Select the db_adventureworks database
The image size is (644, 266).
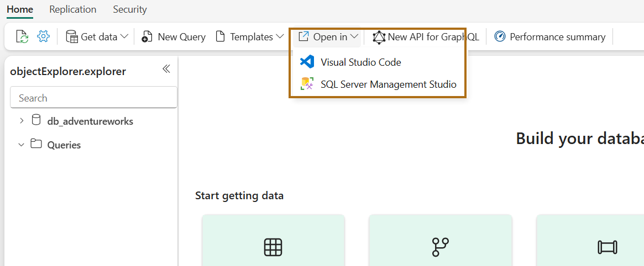tap(90, 121)
